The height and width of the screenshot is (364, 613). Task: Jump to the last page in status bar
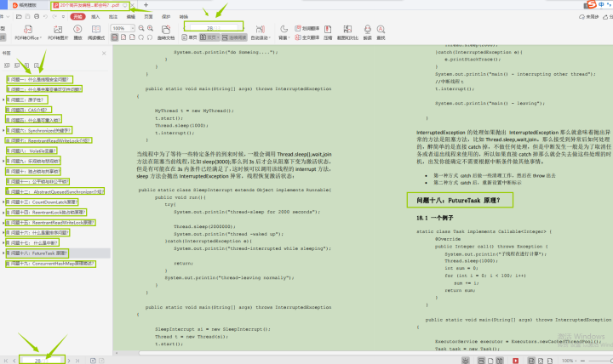pyautogui.click(x=77, y=361)
